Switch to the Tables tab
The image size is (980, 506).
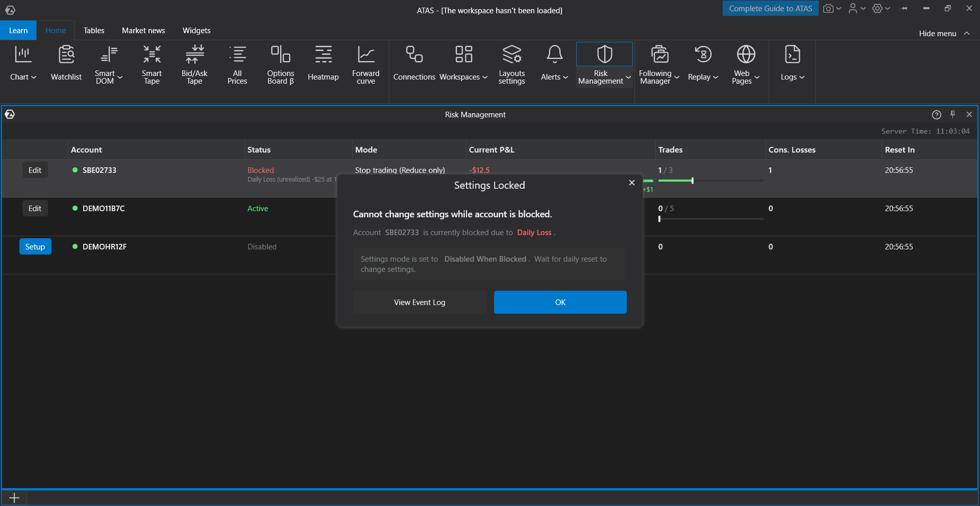point(94,31)
